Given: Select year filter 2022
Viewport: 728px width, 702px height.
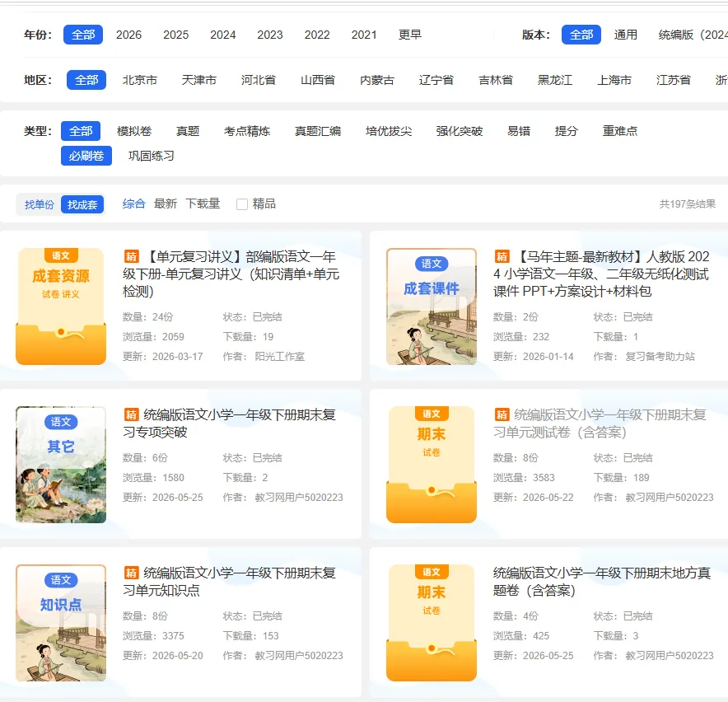Looking at the screenshot, I should (317, 35).
